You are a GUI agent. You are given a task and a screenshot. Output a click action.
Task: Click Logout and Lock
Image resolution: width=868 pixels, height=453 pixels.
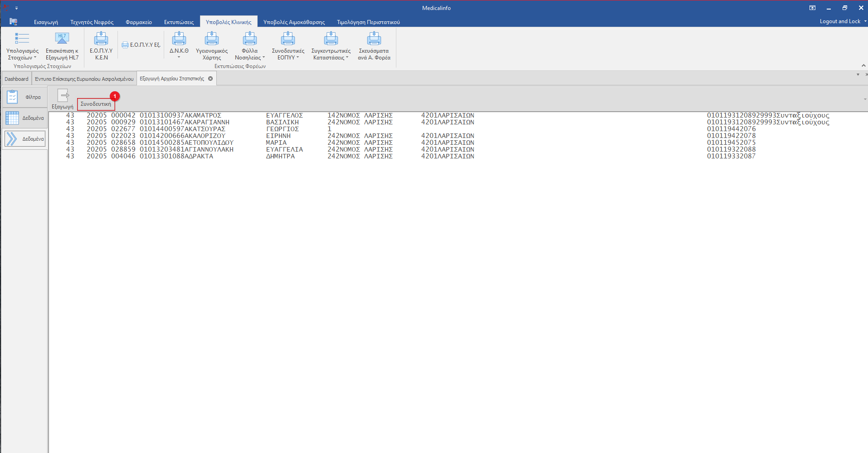click(x=839, y=21)
